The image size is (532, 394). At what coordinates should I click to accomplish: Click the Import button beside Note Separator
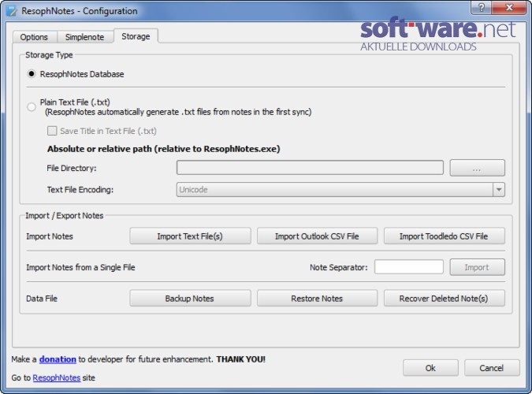point(477,267)
